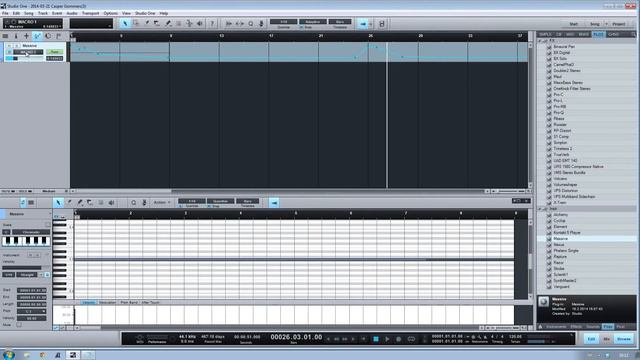Tick the Scale checkbox in editor inspector

pos(48,225)
